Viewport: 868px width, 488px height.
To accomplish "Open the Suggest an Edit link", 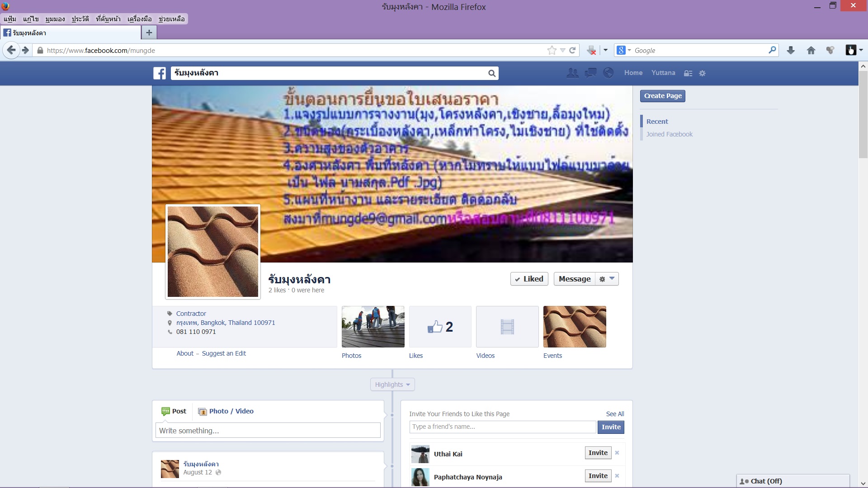I will [224, 353].
